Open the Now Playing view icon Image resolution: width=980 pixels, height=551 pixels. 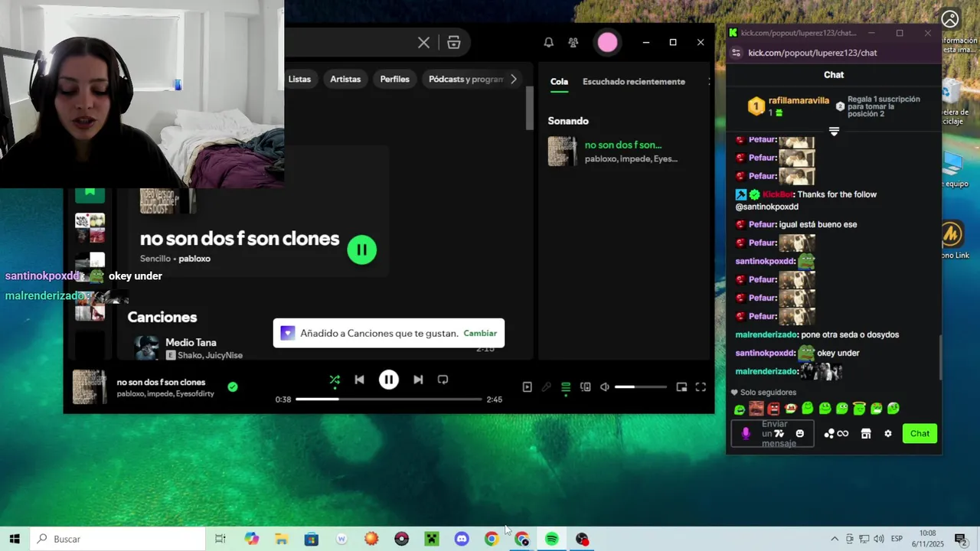[x=528, y=387]
